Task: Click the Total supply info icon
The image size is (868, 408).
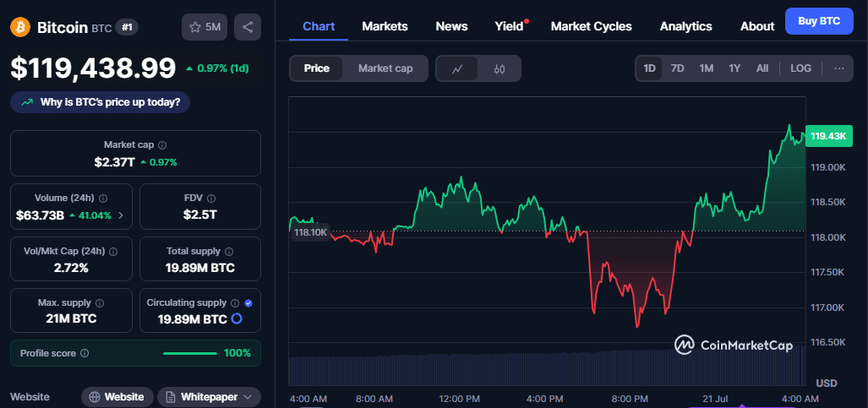Action: 229,252
